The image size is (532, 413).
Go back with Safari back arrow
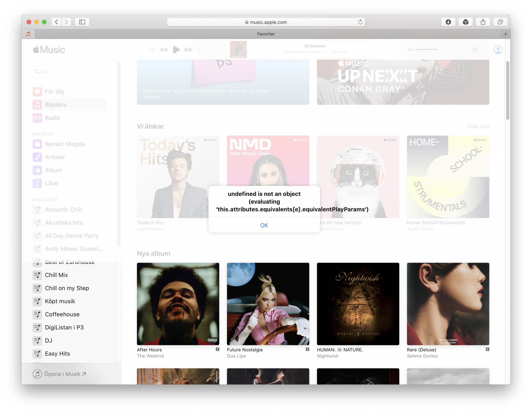click(x=56, y=22)
